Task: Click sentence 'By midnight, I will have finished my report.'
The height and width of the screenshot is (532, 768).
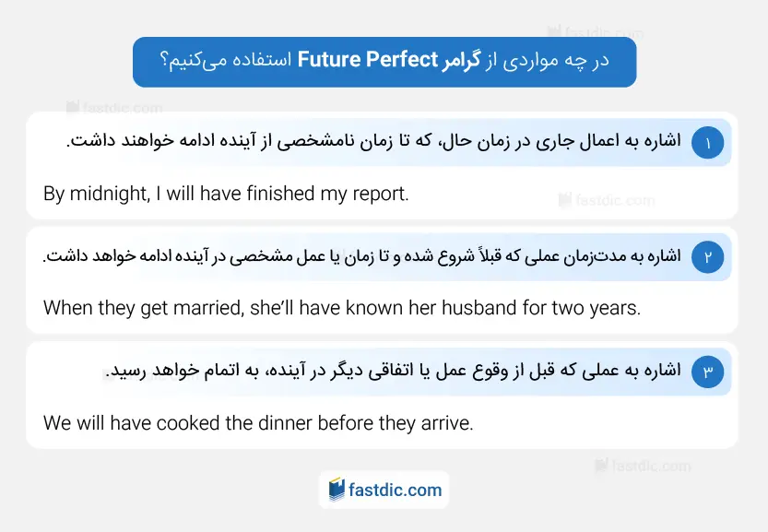Action: 226,194
